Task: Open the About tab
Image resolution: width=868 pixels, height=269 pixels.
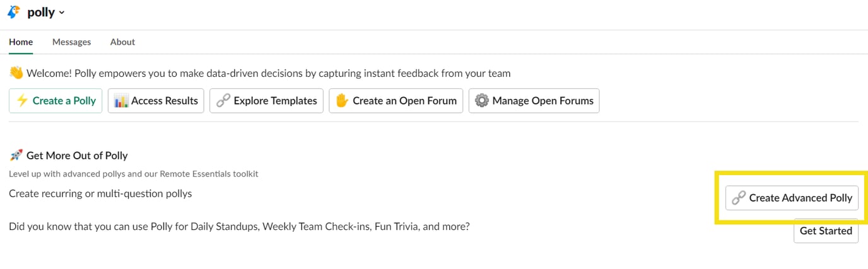Action: [x=122, y=42]
